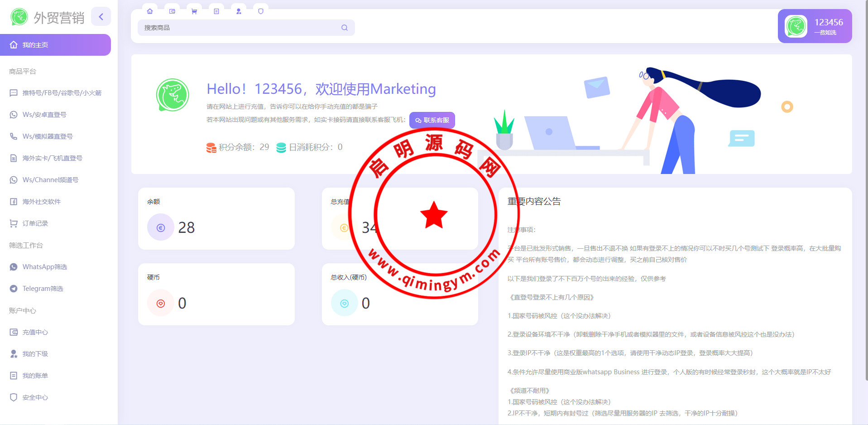Open 充值中心 from the sidebar
This screenshot has height=425, width=868.
point(35,332)
